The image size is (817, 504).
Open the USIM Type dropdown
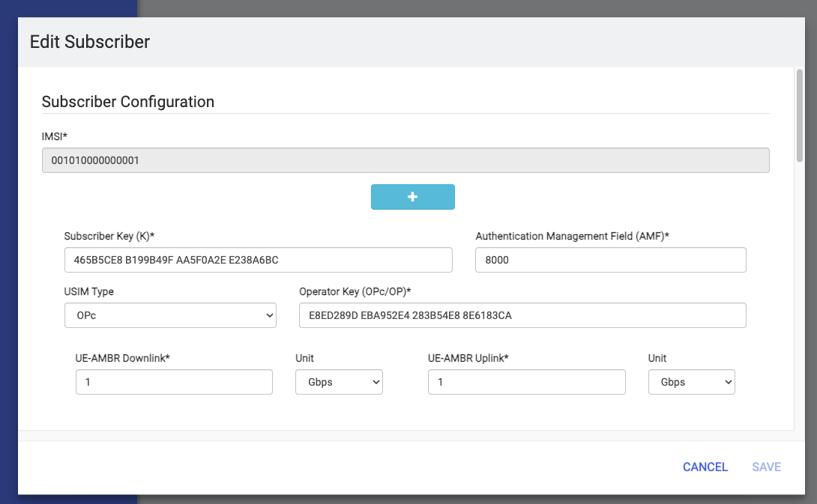click(x=170, y=315)
